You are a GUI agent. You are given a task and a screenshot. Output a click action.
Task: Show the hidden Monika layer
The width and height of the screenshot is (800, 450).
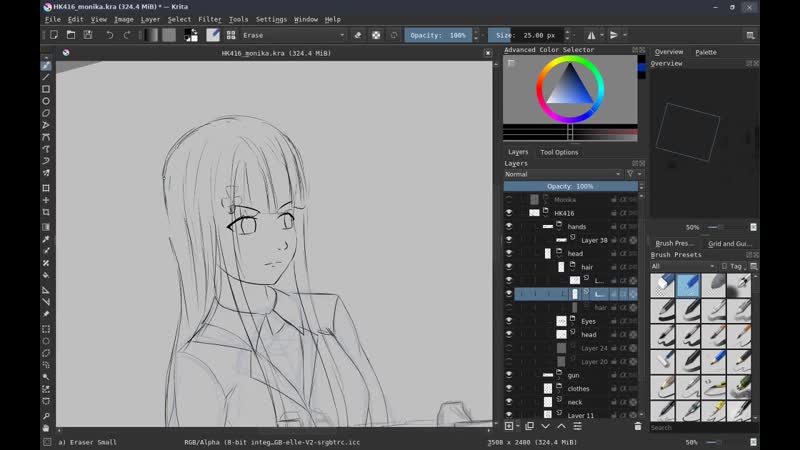tap(509, 199)
